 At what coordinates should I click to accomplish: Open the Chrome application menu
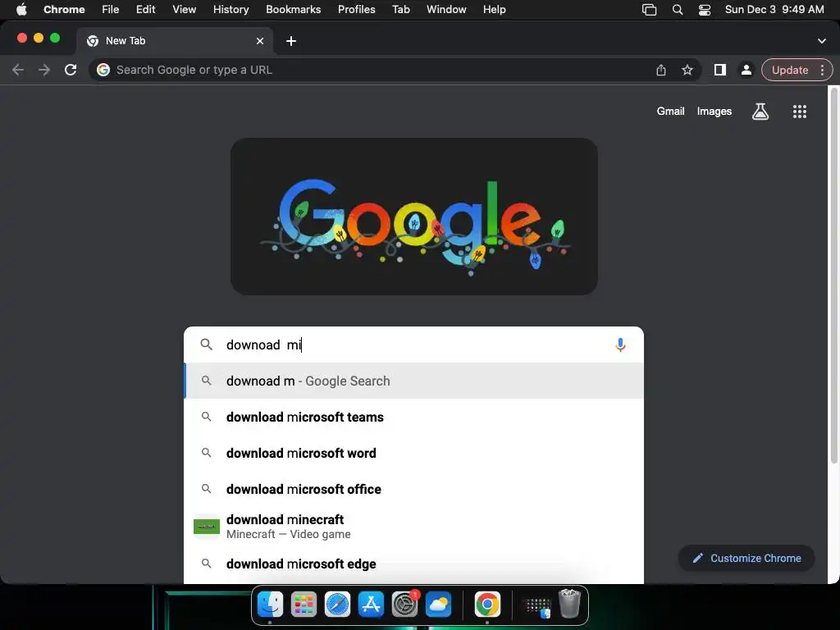click(x=64, y=9)
